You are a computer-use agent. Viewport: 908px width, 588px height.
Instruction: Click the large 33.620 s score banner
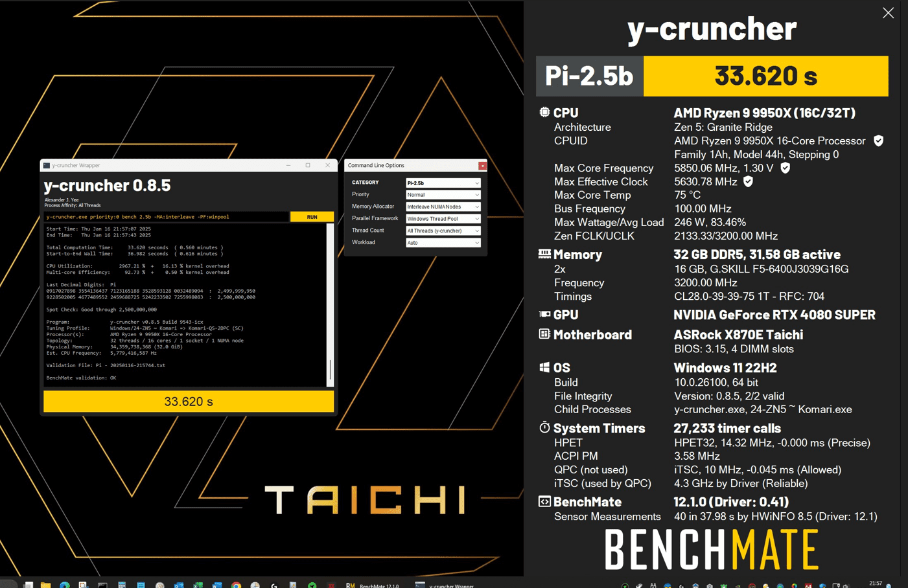click(765, 76)
